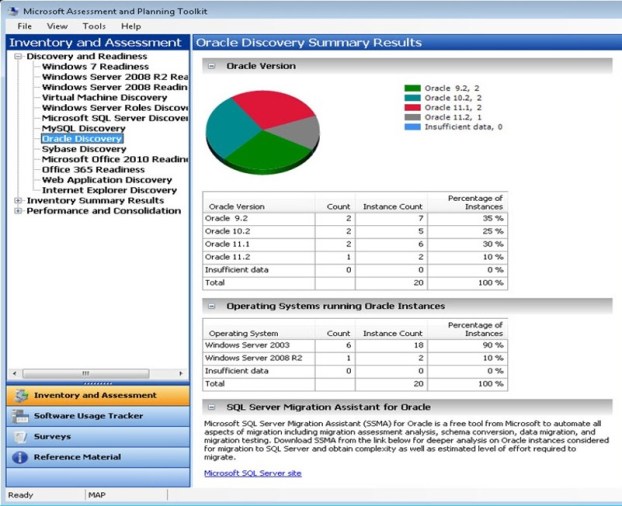The width and height of the screenshot is (622, 506).
Task: Collapse the Oracle Version section
Action: [x=211, y=66]
